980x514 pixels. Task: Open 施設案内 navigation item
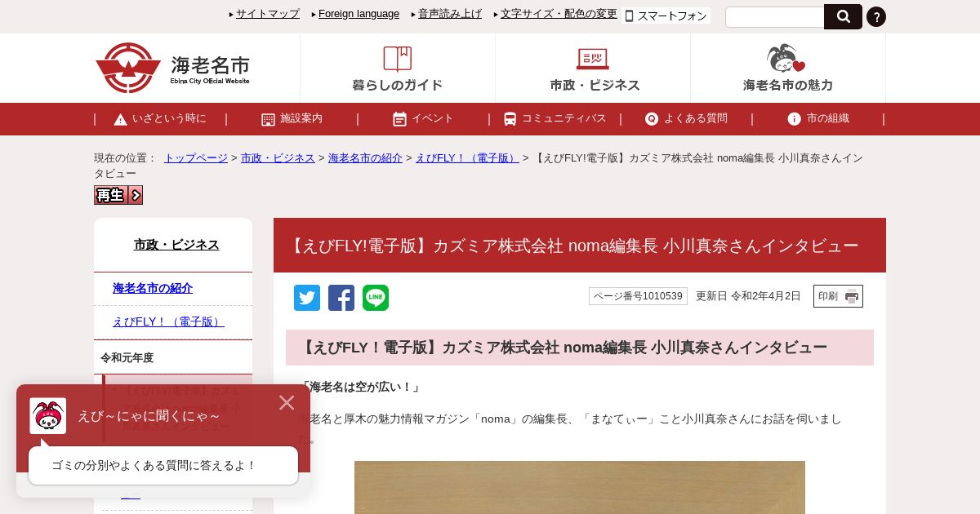click(x=292, y=118)
